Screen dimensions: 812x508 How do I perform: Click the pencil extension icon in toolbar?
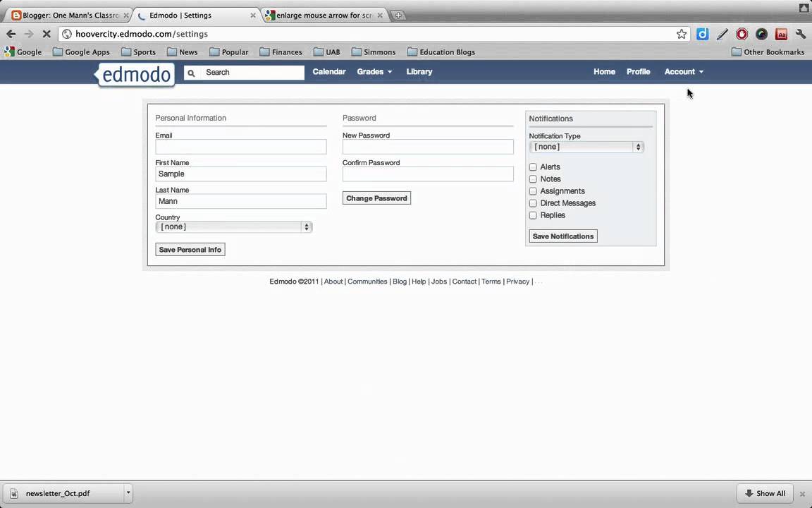coord(722,34)
